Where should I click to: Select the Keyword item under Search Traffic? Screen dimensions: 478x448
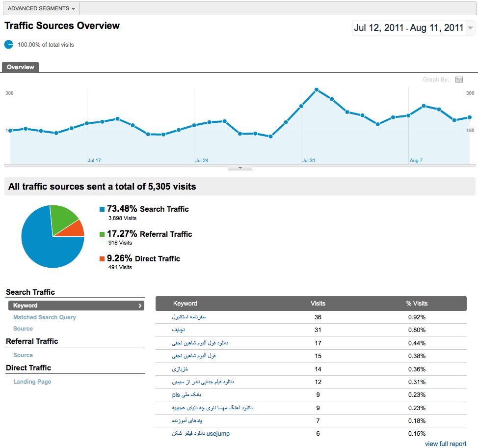pos(76,306)
